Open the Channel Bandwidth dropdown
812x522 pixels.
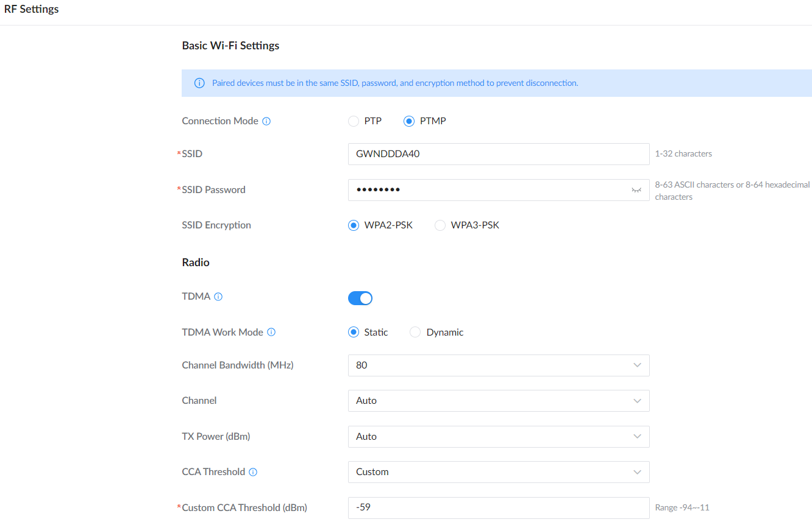tap(499, 365)
